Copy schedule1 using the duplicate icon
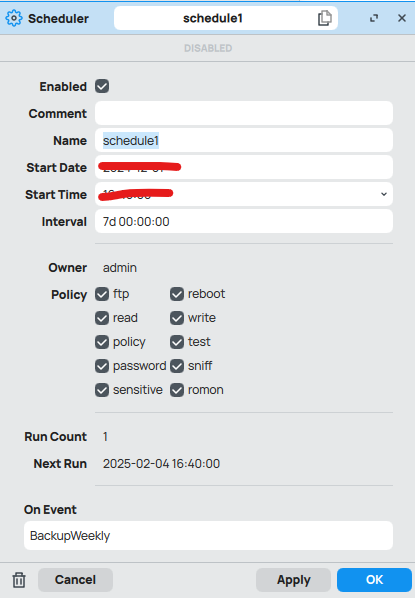The image size is (415, 598). pyautogui.click(x=325, y=18)
